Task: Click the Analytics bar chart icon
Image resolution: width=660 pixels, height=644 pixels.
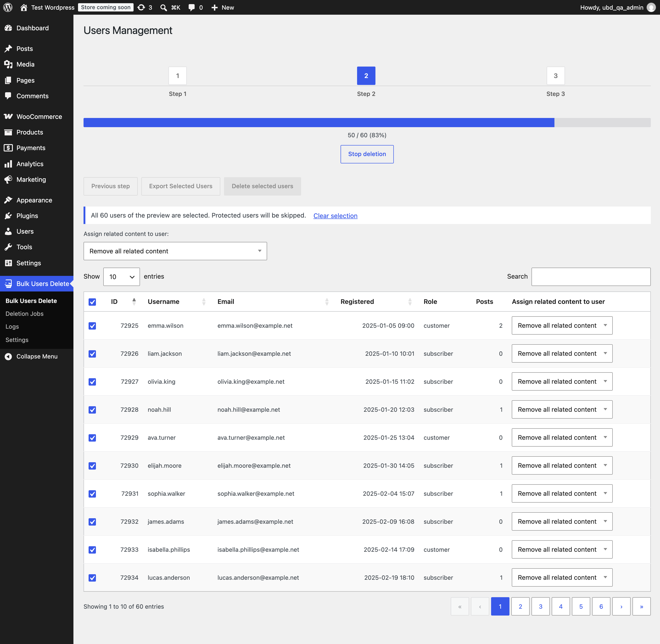Action: click(x=8, y=164)
